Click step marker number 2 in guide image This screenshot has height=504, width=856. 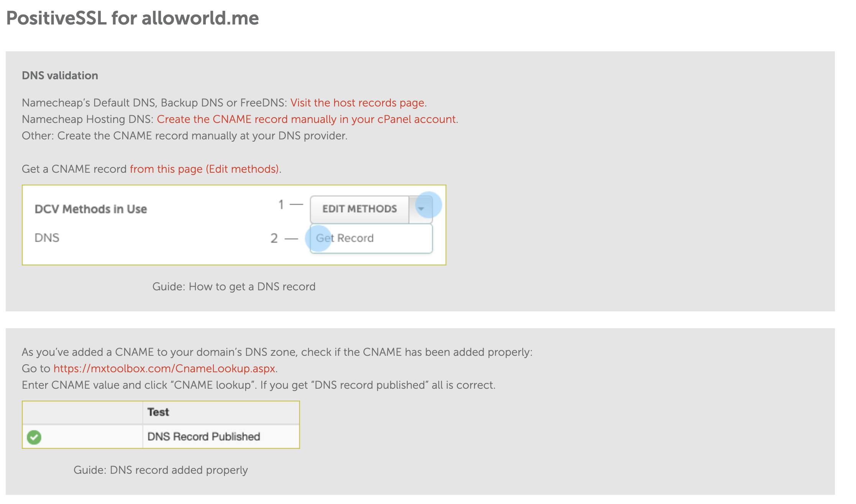(274, 238)
